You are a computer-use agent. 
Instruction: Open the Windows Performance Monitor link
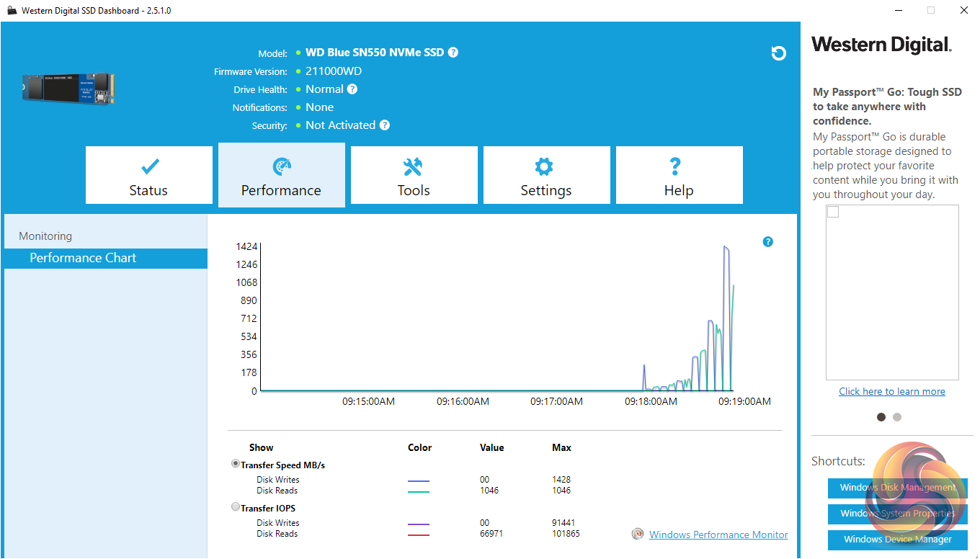pyautogui.click(x=718, y=535)
